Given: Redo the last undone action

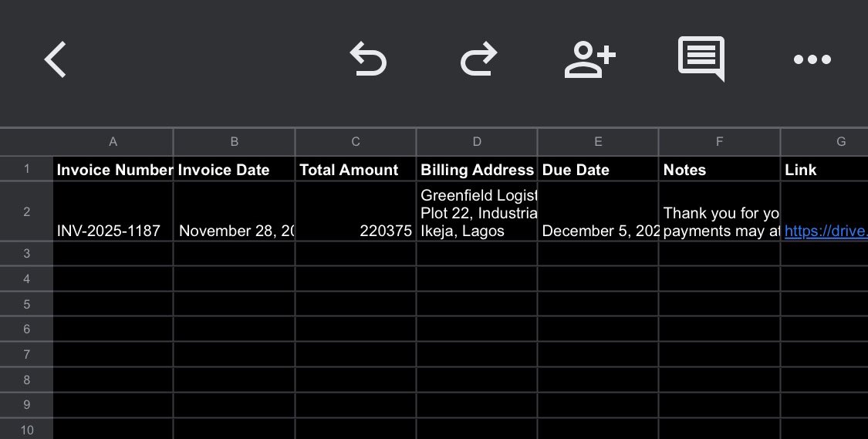Looking at the screenshot, I should click(x=479, y=59).
